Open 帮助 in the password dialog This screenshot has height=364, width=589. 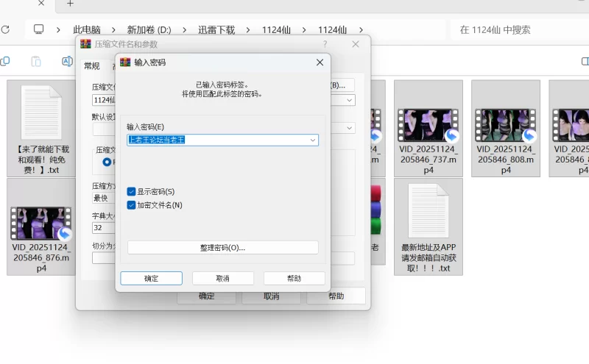point(294,279)
